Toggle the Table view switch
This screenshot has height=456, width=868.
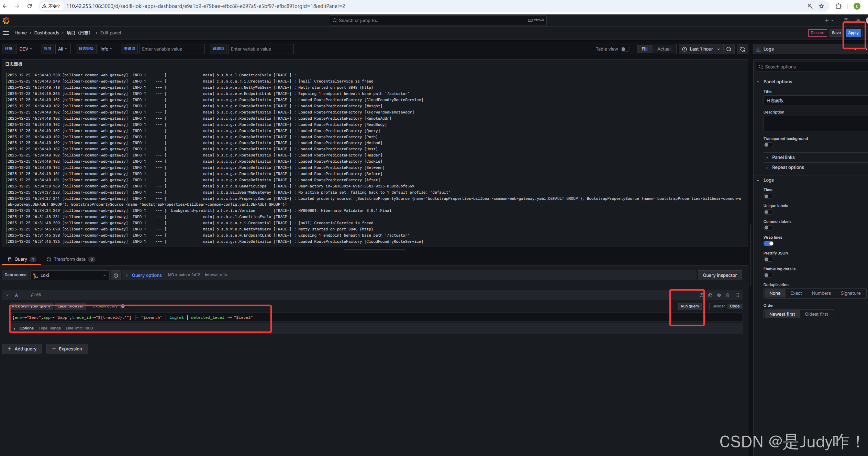(x=625, y=49)
